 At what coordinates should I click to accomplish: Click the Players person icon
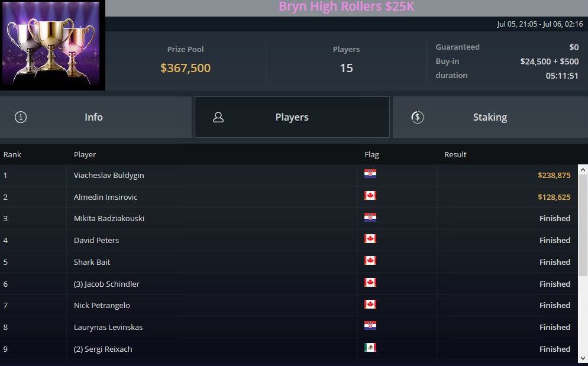point(218,118)
